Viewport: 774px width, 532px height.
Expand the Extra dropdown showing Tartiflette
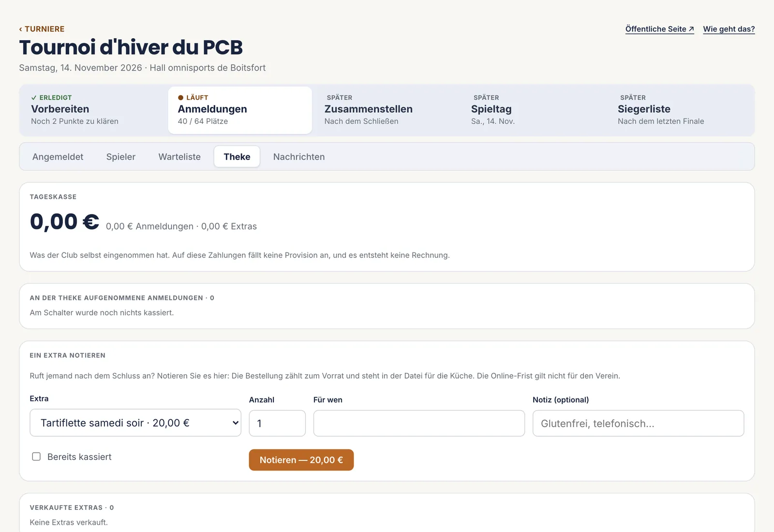135,423
